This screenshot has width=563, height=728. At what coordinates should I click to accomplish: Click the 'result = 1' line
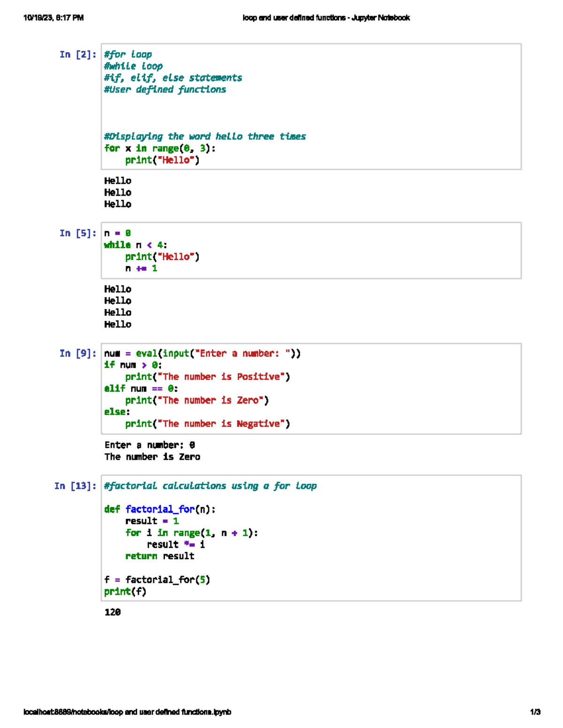coord(152,521)
